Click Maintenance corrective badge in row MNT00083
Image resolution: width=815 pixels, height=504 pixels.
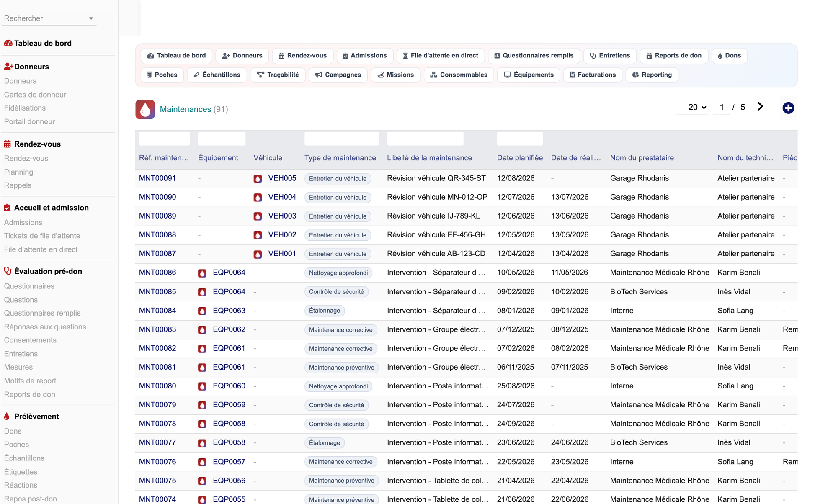(x=341, y=330)
